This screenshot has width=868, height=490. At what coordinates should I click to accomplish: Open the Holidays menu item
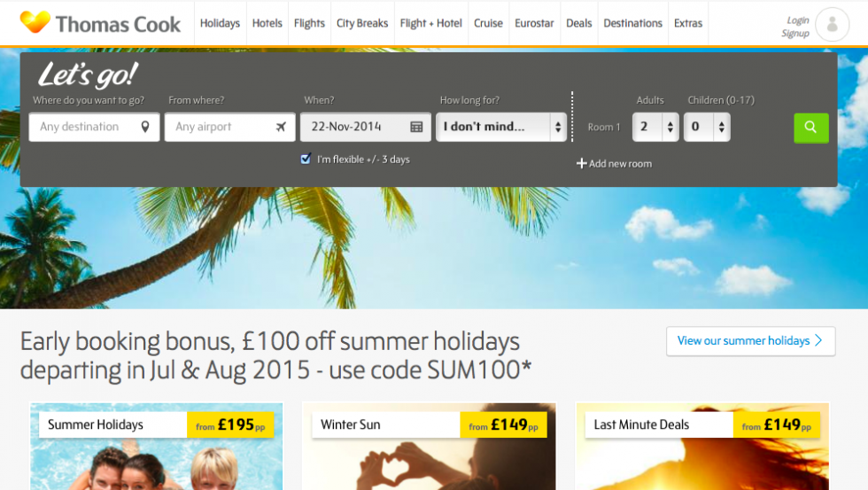(x=220, y=23)
